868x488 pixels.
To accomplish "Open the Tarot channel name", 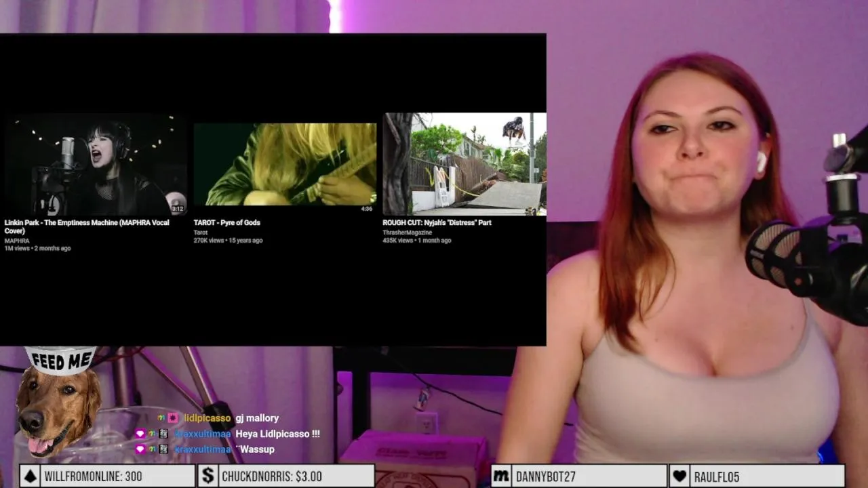I will (201, 232).
